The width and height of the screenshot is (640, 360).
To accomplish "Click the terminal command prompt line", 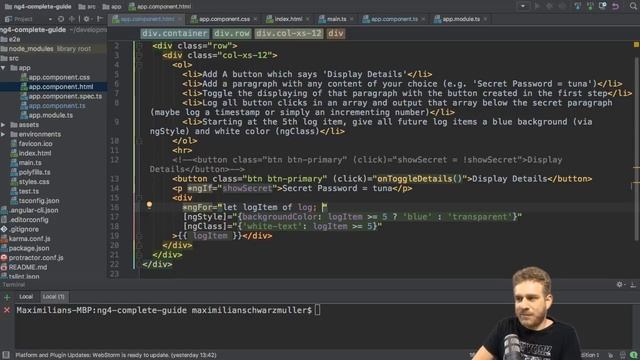I will [168, 310].
